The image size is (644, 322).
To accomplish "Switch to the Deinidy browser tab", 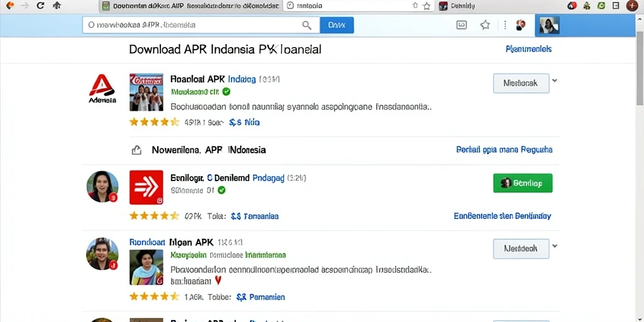I will [458, 6].
